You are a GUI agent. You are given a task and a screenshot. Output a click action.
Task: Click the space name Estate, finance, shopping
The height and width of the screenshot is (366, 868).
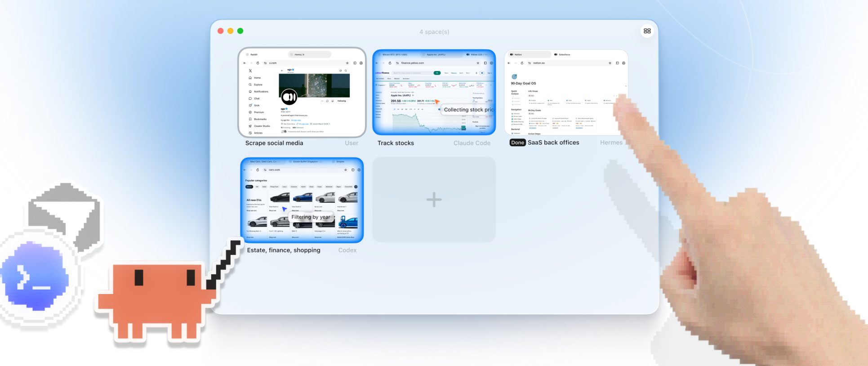tap(284, 250)
